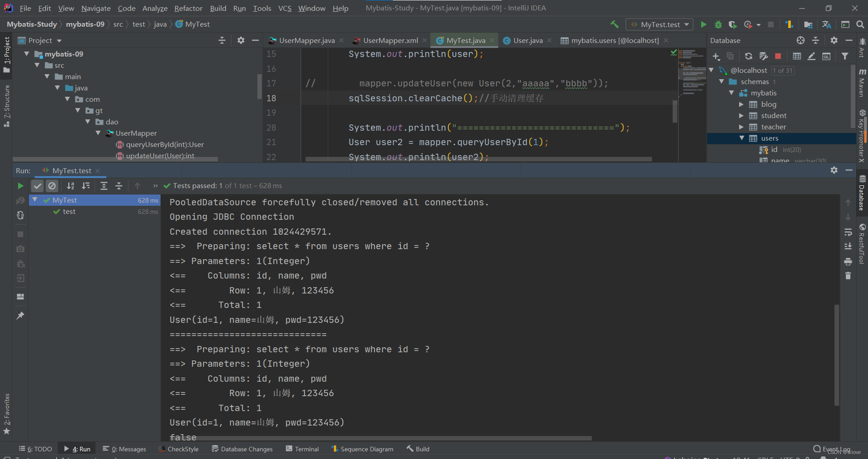Screen dimensions: 868x459
Task: Collapse the UserMapper node
Action: tap(98, 133)
